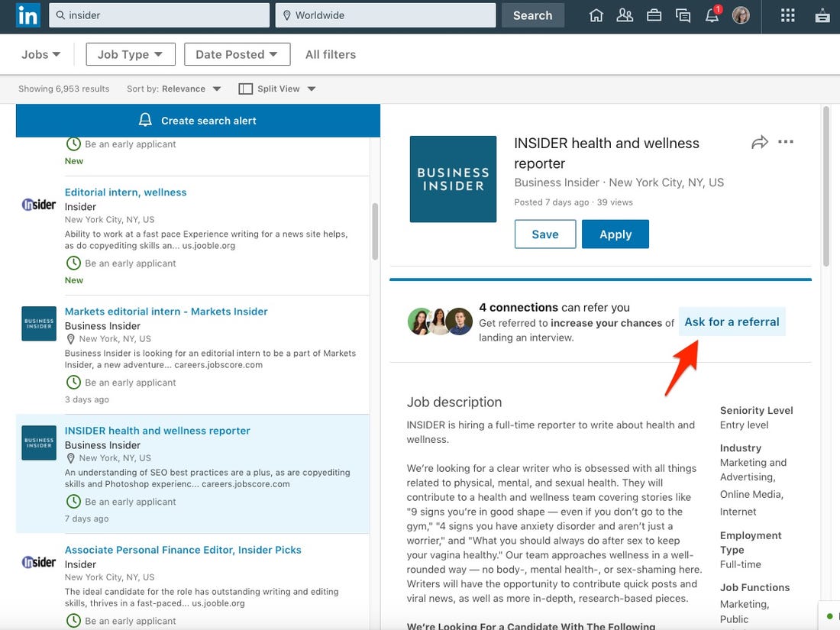
Task: Open the Post a Job icon
Action: coord(821,15)
